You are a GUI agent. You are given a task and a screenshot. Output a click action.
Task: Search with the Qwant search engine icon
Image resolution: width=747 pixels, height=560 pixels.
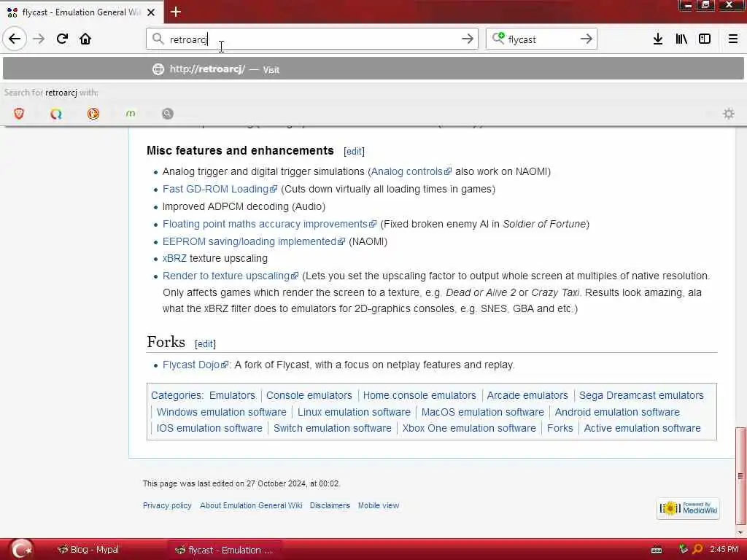(x=56, y=113)
